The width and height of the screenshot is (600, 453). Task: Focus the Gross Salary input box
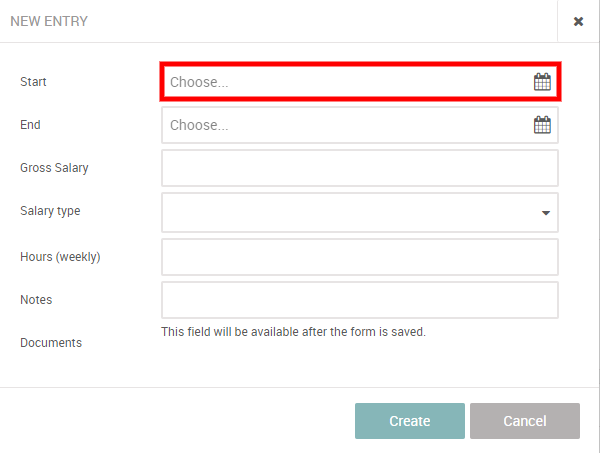(359, 168)
